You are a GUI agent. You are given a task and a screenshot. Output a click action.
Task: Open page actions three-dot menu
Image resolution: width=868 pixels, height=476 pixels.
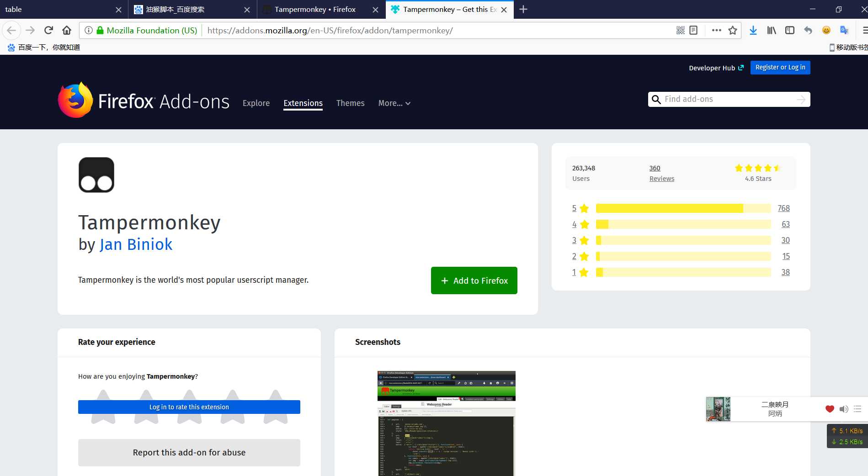pyautogui.click(x=716, y=31)
